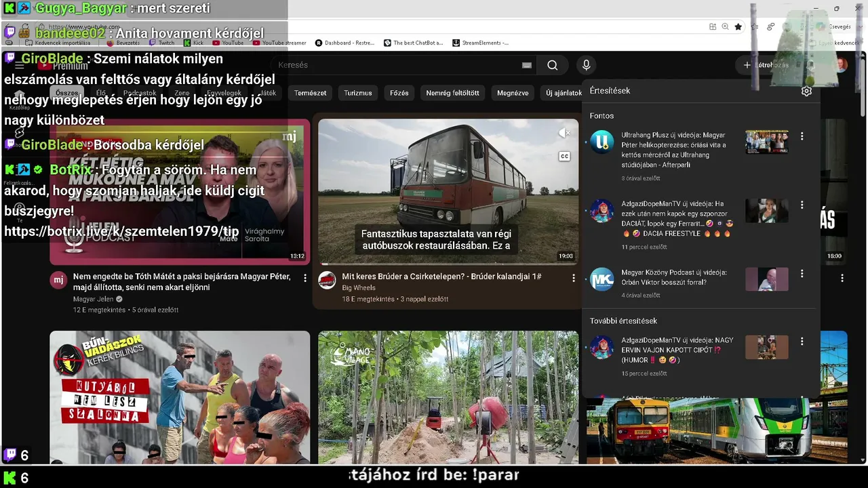
Task: Click the YouTube search magnifier button
Action: pos(553,65)
